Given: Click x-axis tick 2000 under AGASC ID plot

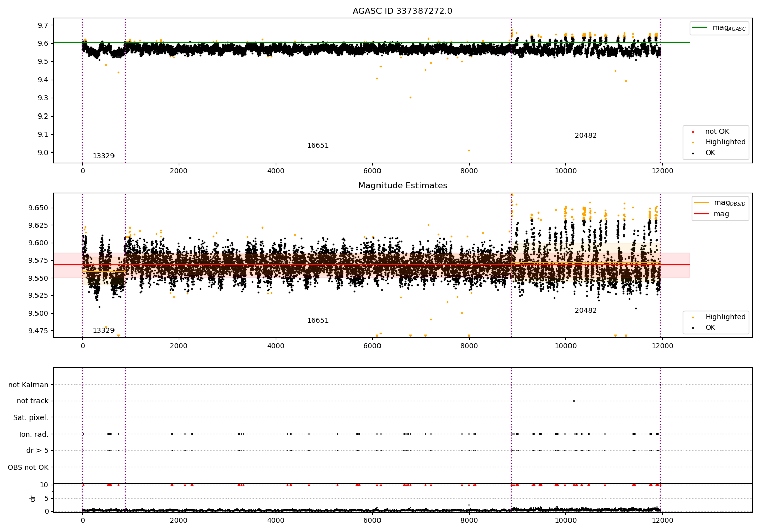Looking at the screenshot, I should tap(179, 171).
